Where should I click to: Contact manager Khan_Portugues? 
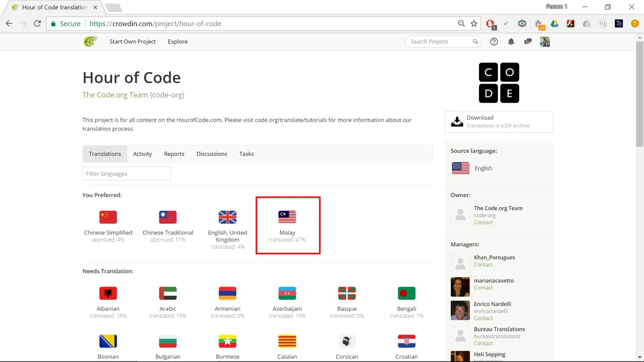coord(483,264)
